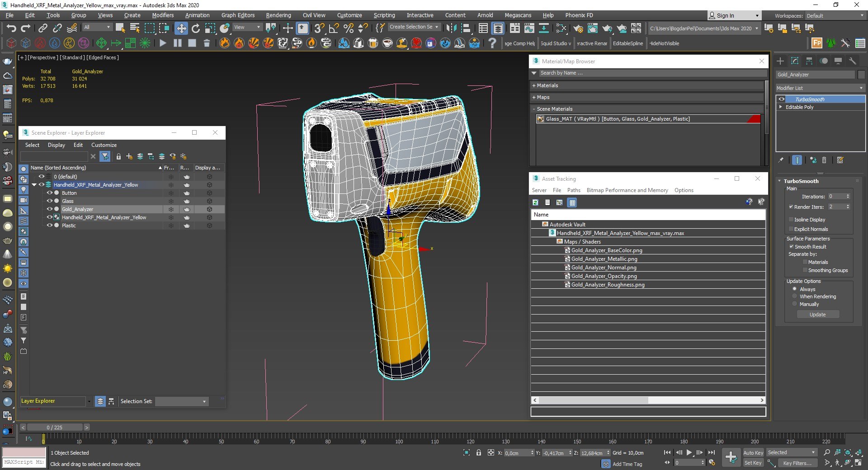The width and height of the screenshot is (868, 470).
Task: Click the Gold_Analyzer object color swatch
Action: tap(861, 75)
